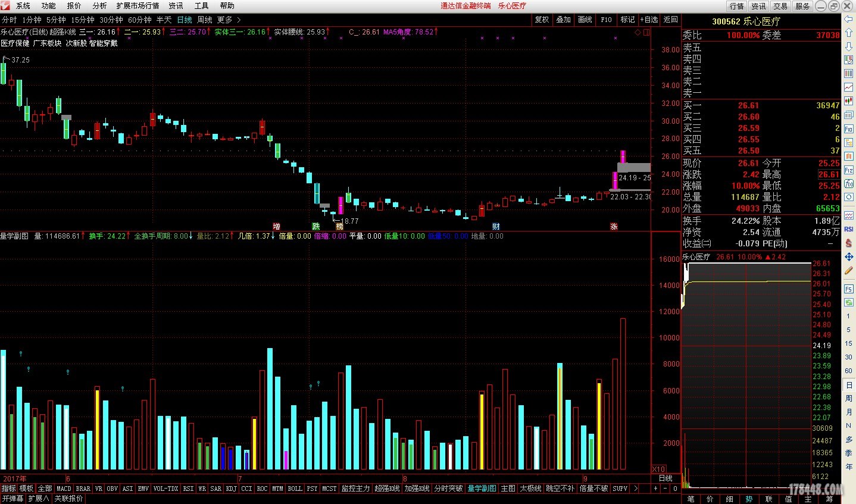Image resolution: width=856 pixels, height=504 pixels.
Task: Click the 0 reset zoom button
Action: click(x=675, y=488)
